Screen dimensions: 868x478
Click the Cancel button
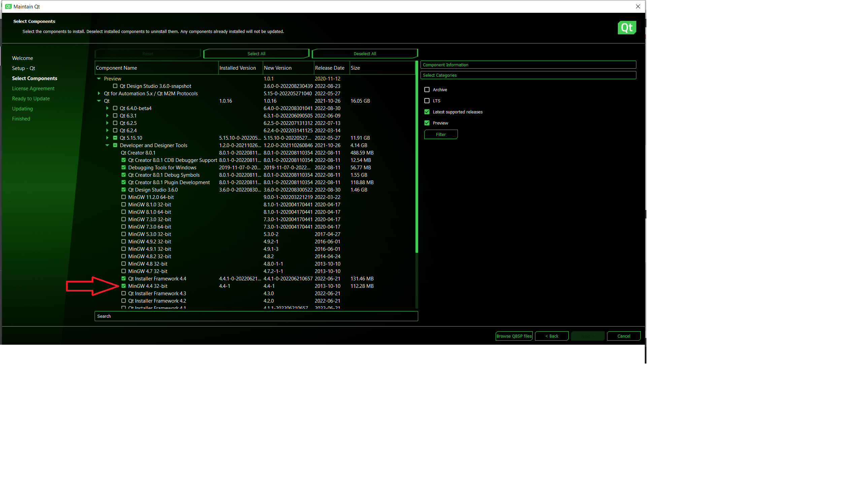(624, 336)
